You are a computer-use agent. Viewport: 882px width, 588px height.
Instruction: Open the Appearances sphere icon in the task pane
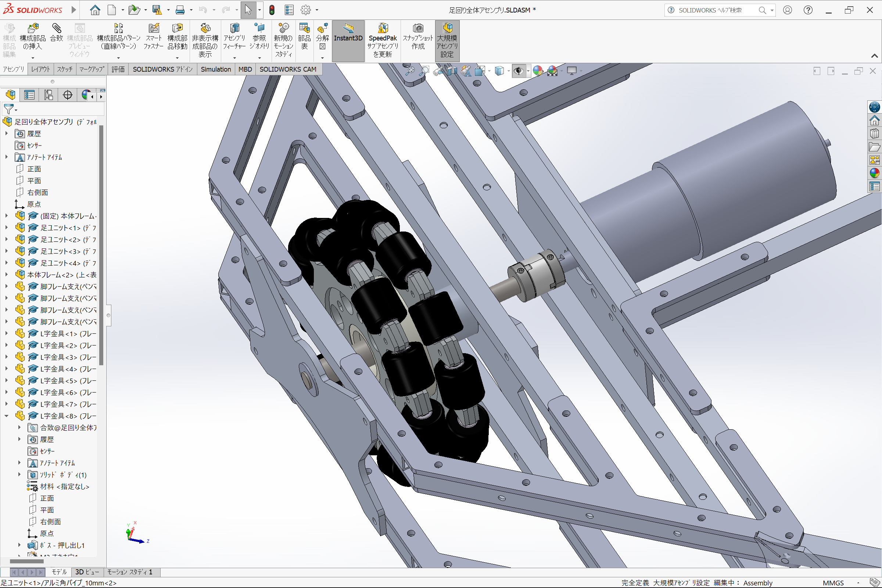click(x=875, y=173)
